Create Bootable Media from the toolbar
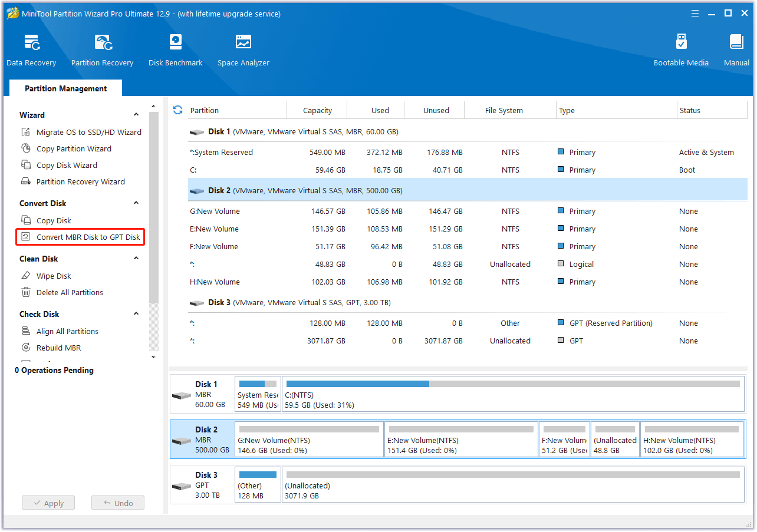Screen dimensions: 757x532 [x=681, y=50]
